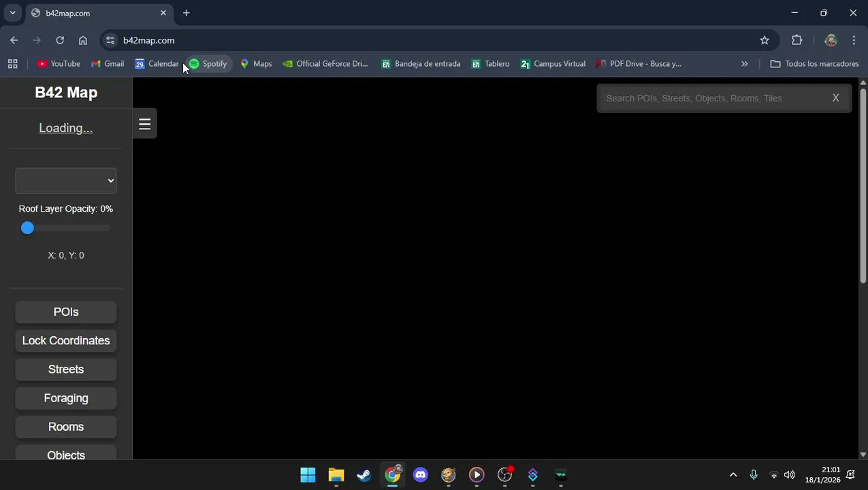This screenshot has width=868, height=490.
Task: Open the taskbar clock showing 21:01
Action: [822, 475]
